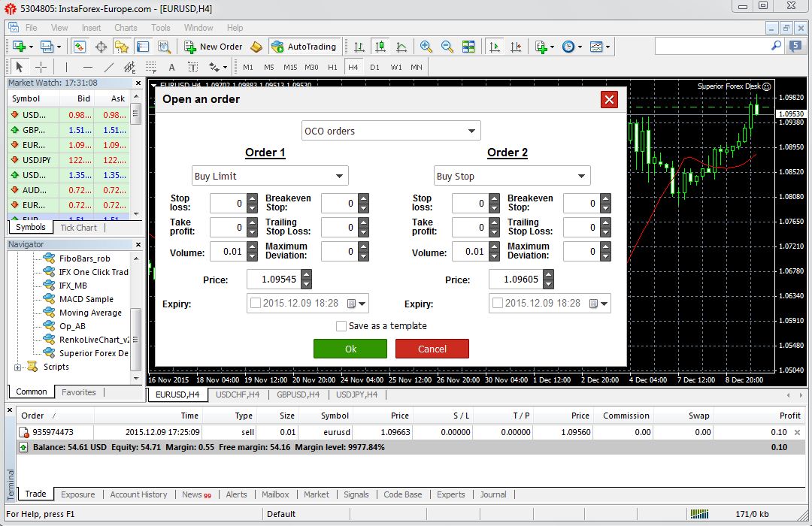Viewport: 812px width, 526px height.
Task: Enable the Save as a template checkbox
Action: tap(341, 326)
